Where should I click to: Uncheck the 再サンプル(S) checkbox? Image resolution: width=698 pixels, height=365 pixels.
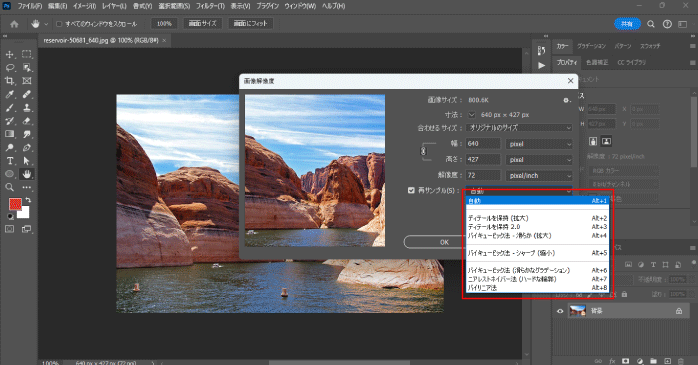(x=411, y=190)
